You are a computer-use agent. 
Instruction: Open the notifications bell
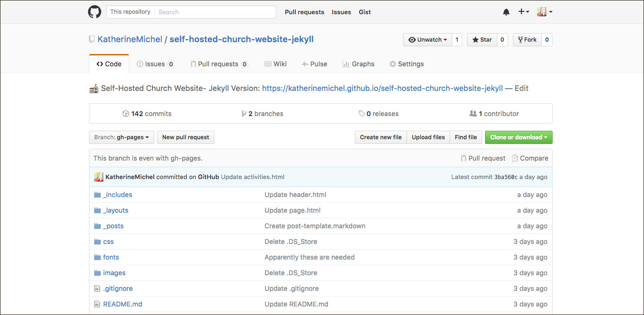pos(506,12)
